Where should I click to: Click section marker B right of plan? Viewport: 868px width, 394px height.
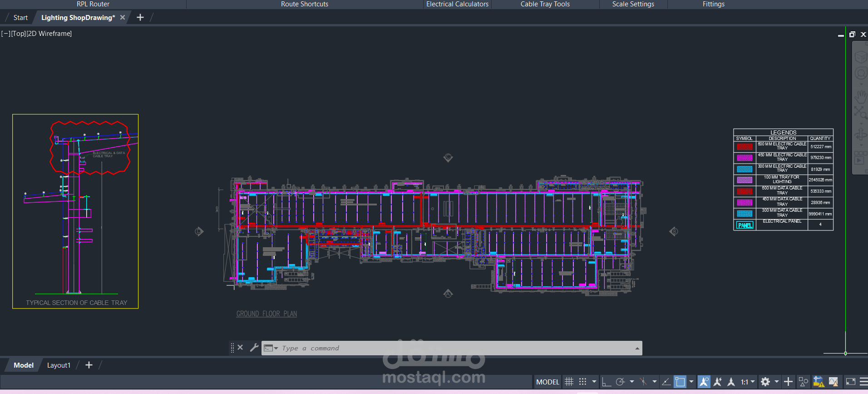pyautogui.click(x=674, y=232)
